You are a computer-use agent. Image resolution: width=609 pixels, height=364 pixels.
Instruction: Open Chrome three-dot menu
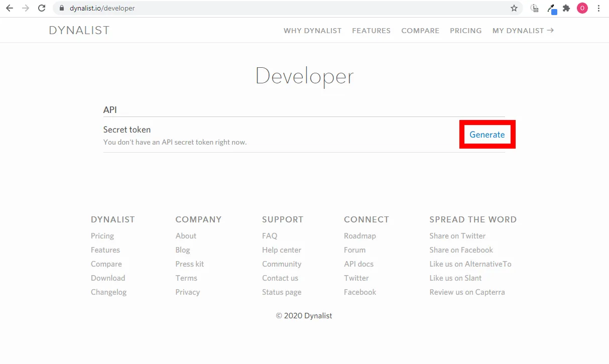(x=598, y=8)
